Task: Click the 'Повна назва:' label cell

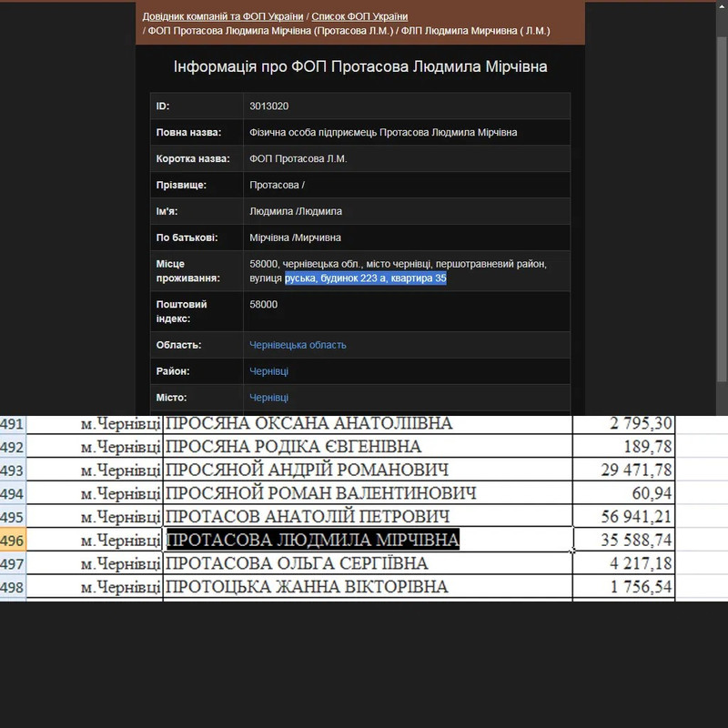Action: click(x=197, y=132)
